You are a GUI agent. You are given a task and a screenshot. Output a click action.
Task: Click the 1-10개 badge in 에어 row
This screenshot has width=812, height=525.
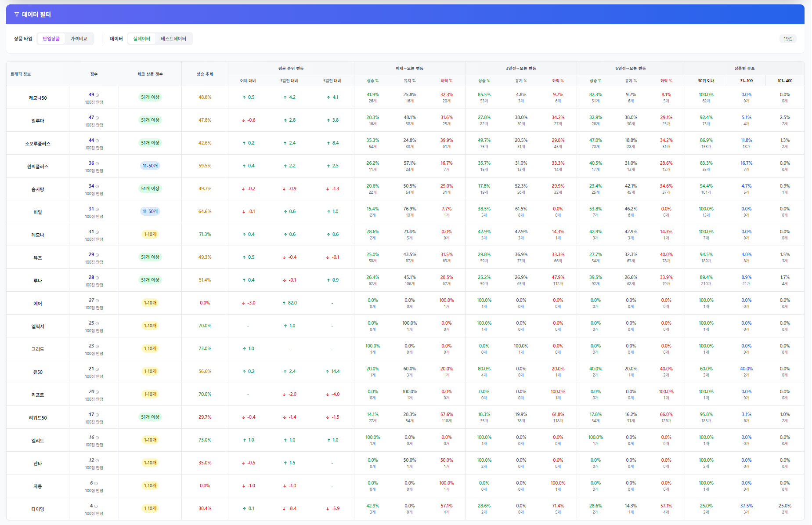[150, 303]
